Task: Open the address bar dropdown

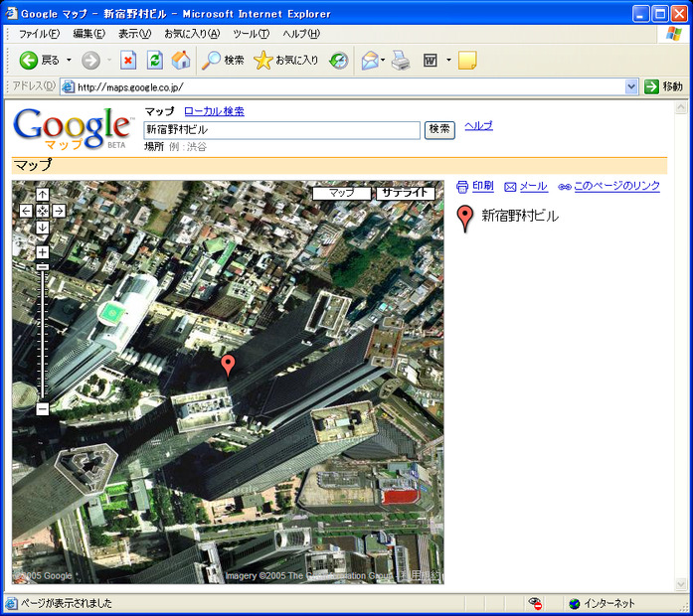Action: pos(631,87)
